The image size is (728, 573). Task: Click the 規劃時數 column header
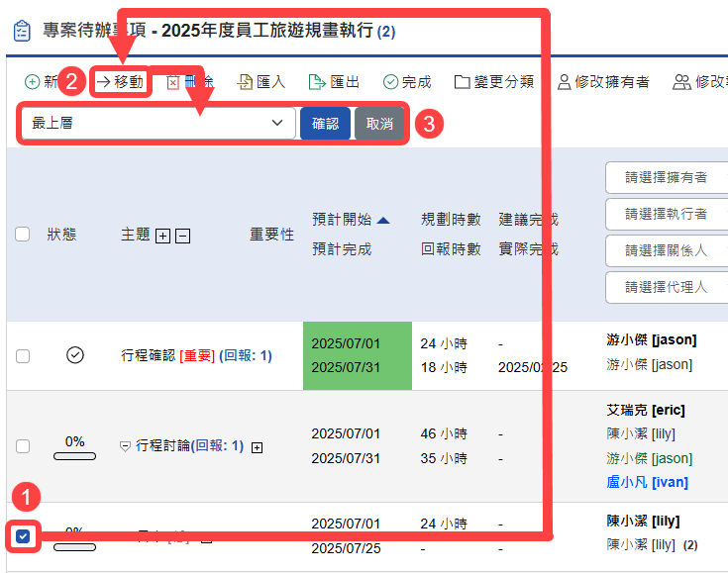click(x=451, y=219)
